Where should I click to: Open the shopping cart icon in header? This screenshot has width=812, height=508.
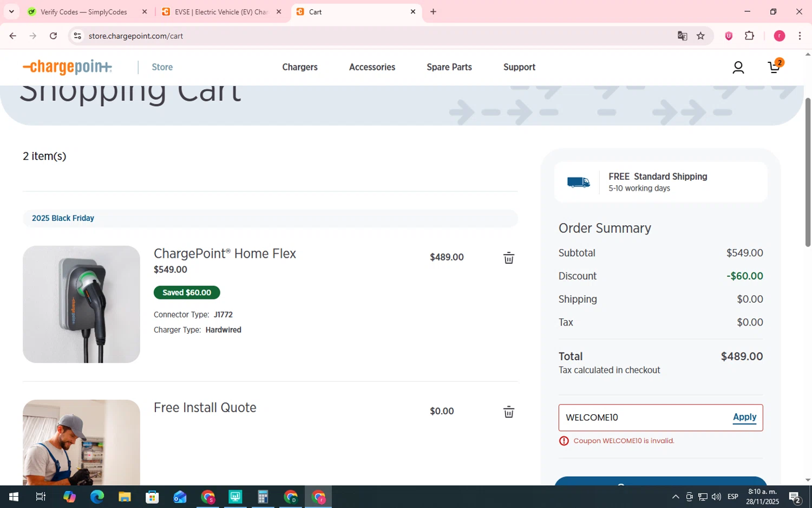click(x=775, y=66)
